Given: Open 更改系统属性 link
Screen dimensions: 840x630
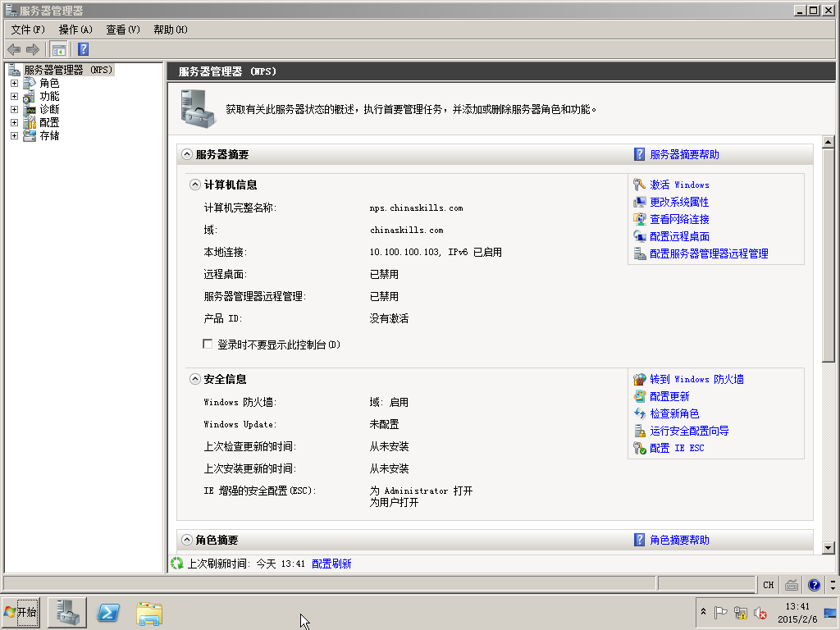Looking at the screenshot, I should tap(678, 202).
